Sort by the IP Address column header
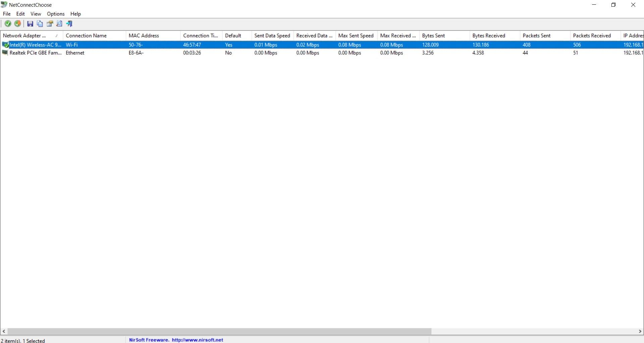644x343 pixels. (632, 36)
